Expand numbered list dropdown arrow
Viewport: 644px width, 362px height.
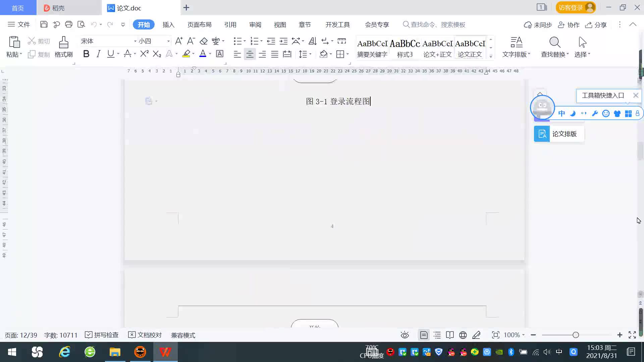(261, 41)
